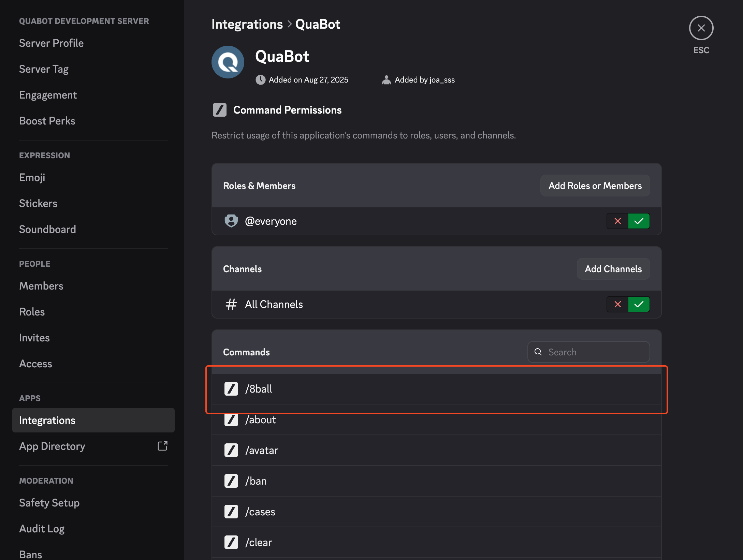Open Access settings
The width and height of the screenshot is (743, 560).
click(93, 364)
